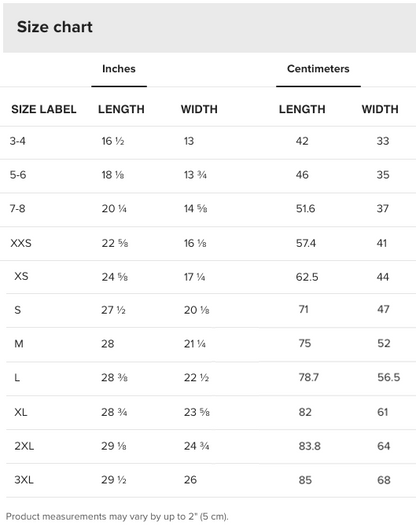Click the centimeters WIDTH column header
Screen dimensions: 416x529
[x=380, y=109]
